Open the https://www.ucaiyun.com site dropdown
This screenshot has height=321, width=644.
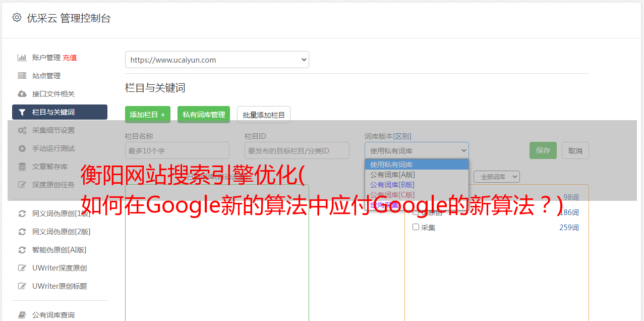[x=217, y=60]
